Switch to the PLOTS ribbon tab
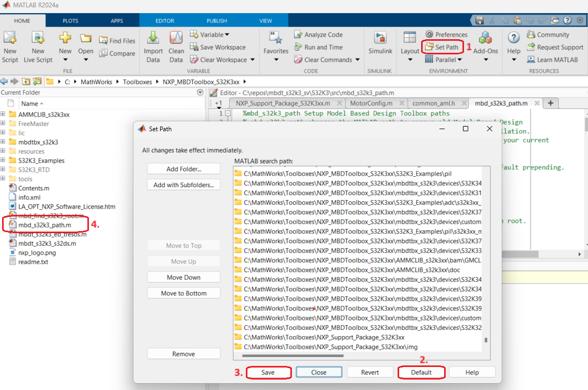This screenshot has width=588, height=390. click(71, 20)
